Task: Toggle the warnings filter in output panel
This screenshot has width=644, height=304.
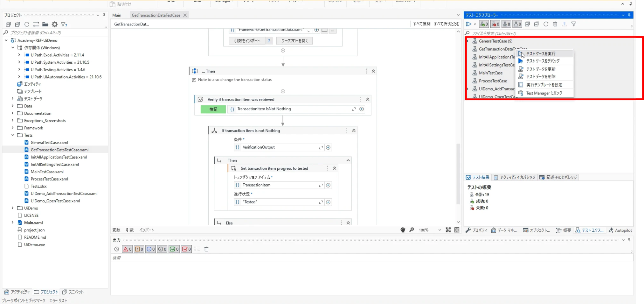Action: pyautogui.click(x=139, y=249)
